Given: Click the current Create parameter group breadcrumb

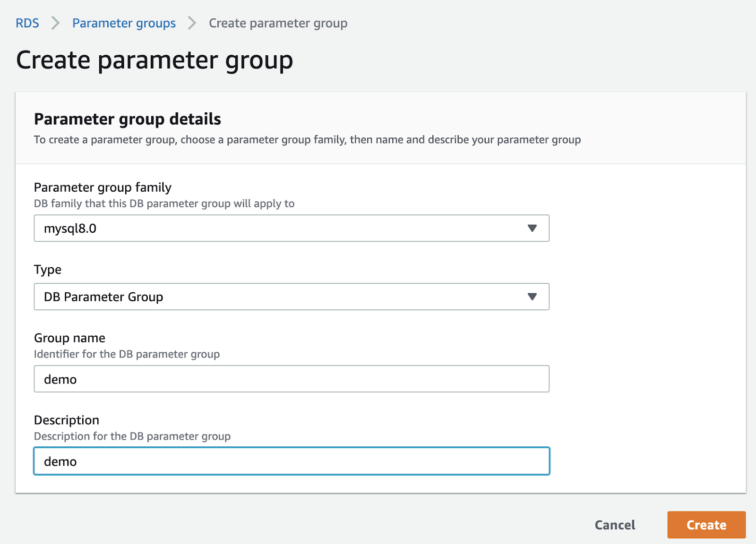Looking at the screenshot, I should [x=278, y=23].
